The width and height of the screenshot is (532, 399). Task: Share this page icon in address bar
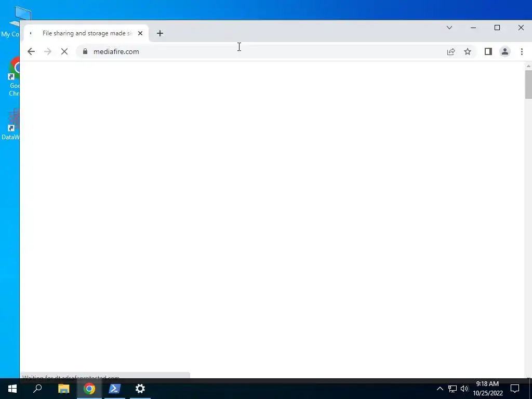click(451, 51)
